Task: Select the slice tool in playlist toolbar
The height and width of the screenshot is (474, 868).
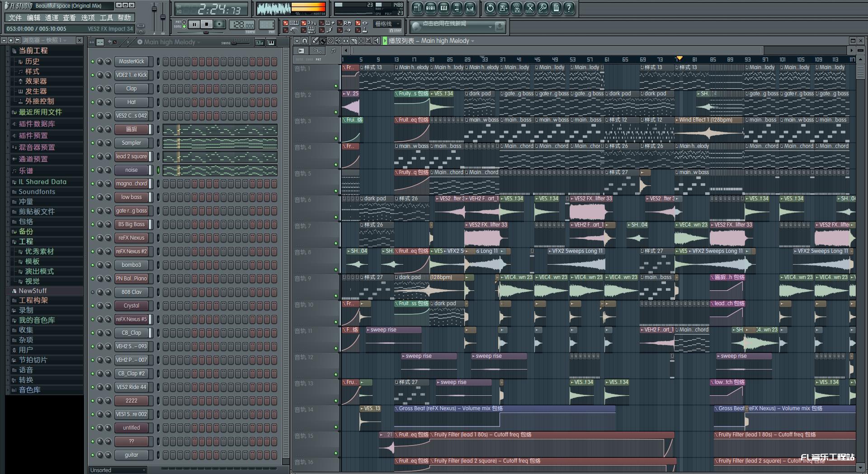Action: (354, 41)
